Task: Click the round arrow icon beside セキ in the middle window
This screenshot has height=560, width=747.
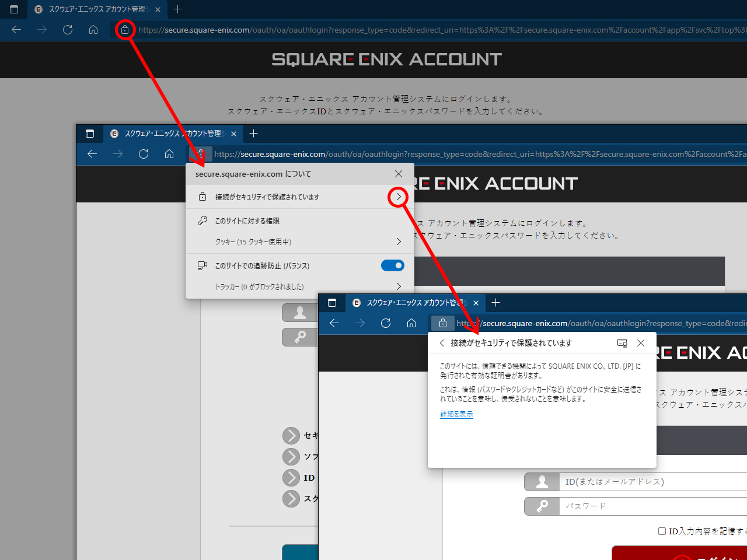Action: (291, 436)
